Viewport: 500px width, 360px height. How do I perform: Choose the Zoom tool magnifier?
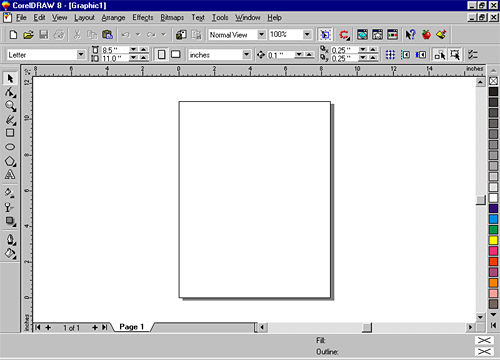click(x=10, y=106)
